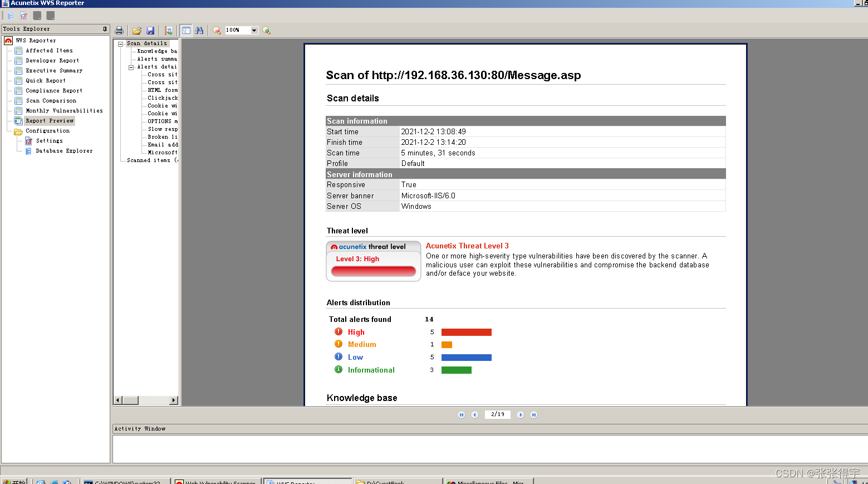Toggle the document map panel icon

click(186, 31)
